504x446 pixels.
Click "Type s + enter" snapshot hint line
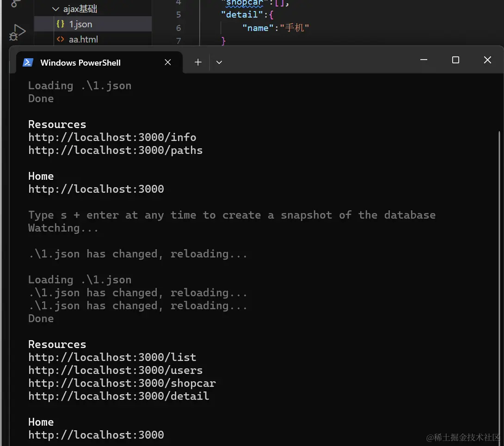point(232,215)
